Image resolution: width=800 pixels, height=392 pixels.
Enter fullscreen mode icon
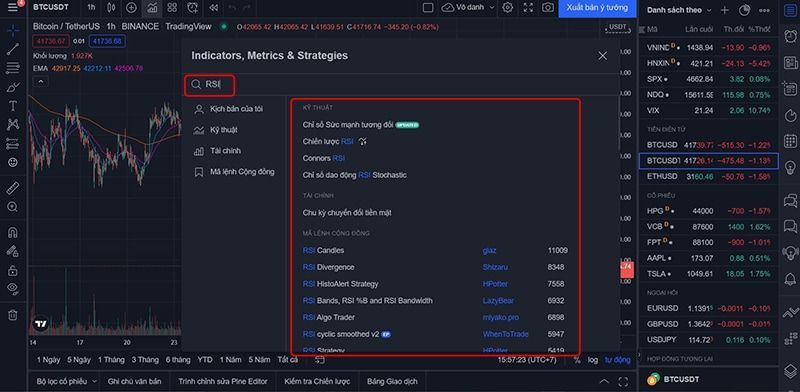[528, 7]
